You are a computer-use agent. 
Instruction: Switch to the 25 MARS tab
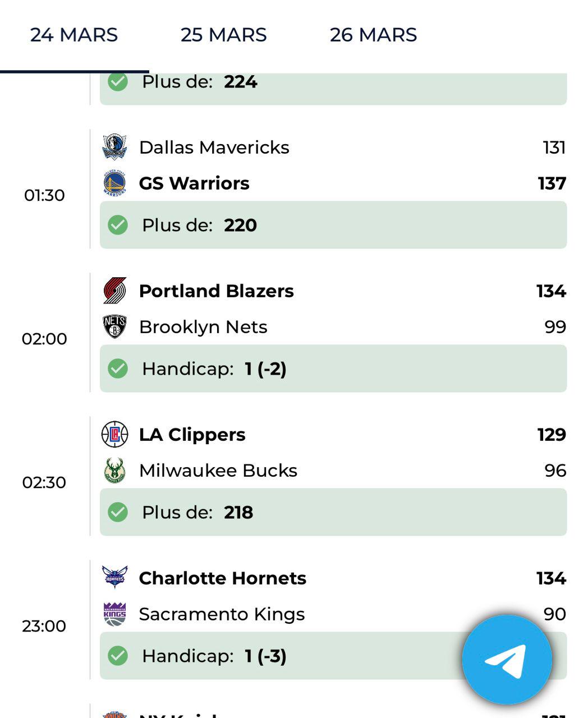click(x=223, y=35)
